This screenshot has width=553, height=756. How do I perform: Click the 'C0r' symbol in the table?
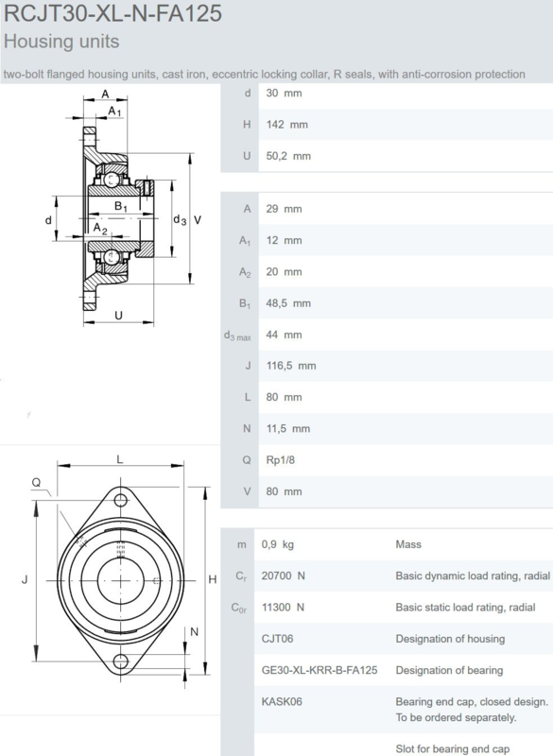click(x=238, y=608)
